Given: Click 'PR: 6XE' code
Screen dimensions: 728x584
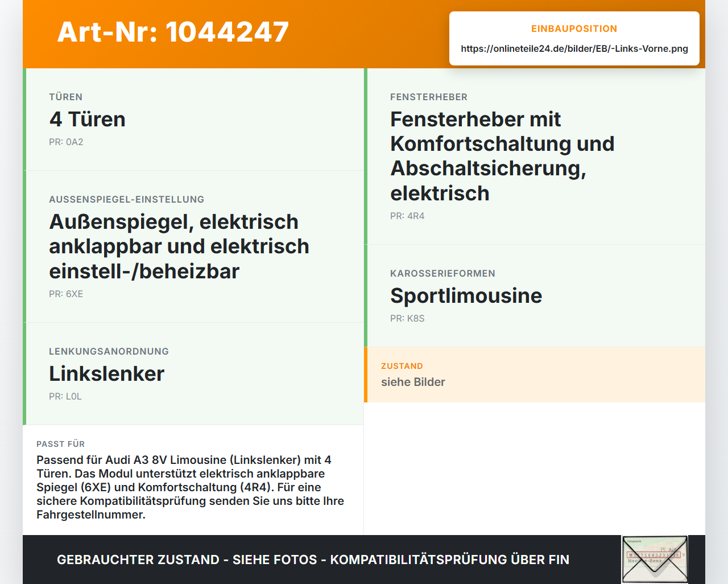Looking at the screenshot, I should pyautogui.click(x=66, y=294).
